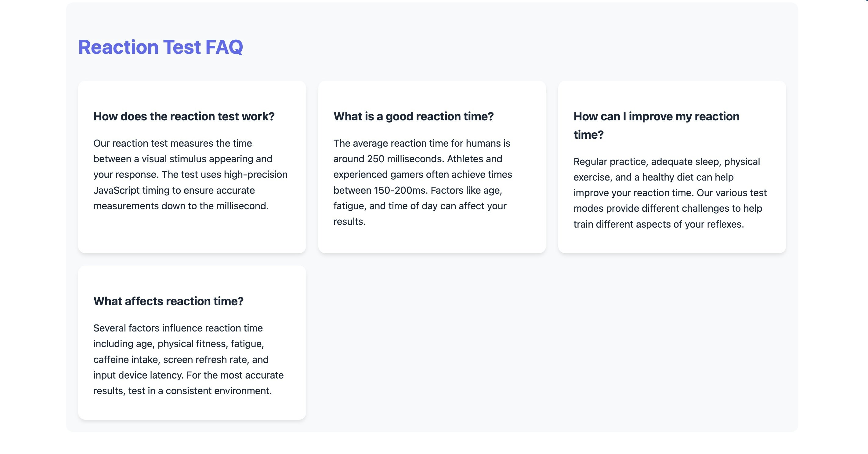Click the word "JavaScript" in first card
Screen dimensions: 868x454
point(116,191)
